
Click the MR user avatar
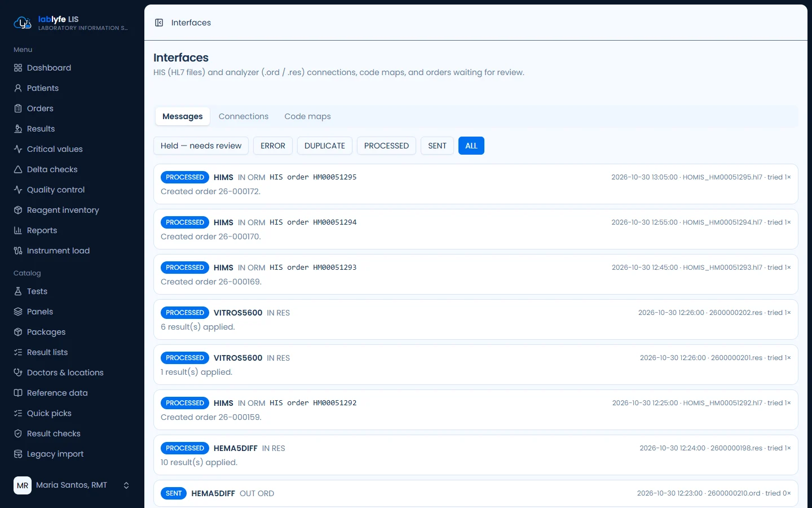23,485
